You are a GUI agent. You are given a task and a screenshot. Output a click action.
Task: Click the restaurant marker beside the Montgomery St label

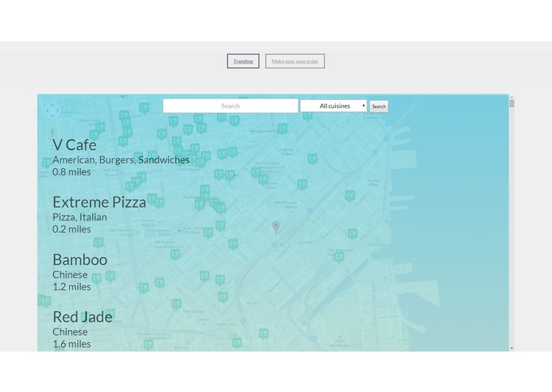coord(282,129)
